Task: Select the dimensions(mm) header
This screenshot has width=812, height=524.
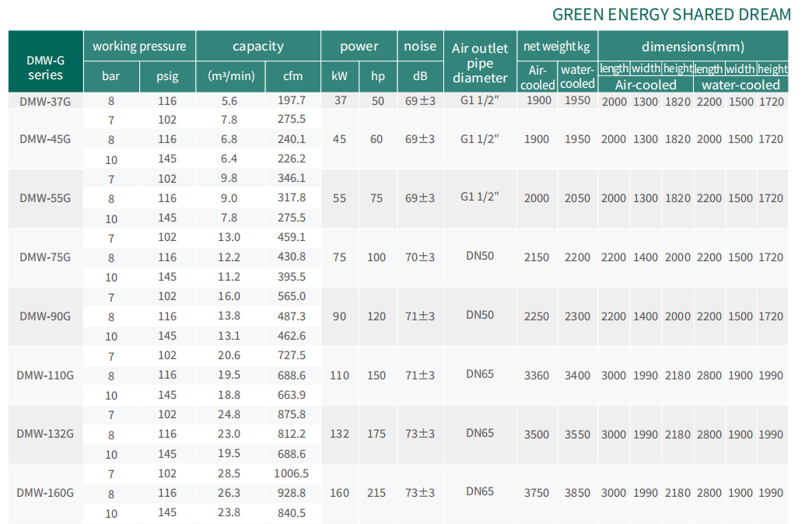Action: tap(693, 46)
